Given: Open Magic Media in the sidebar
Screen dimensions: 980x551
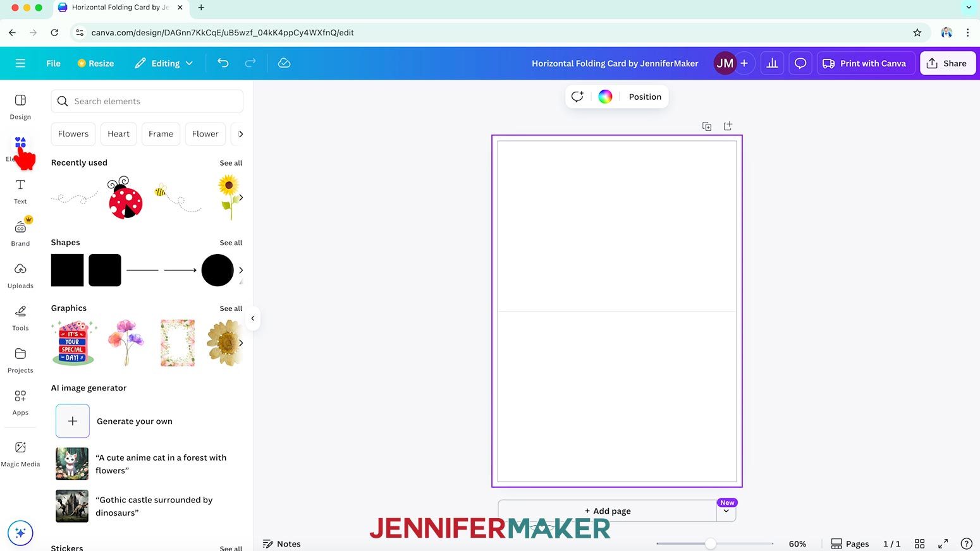Looking at the screenshot, I should tap(20, 454).
